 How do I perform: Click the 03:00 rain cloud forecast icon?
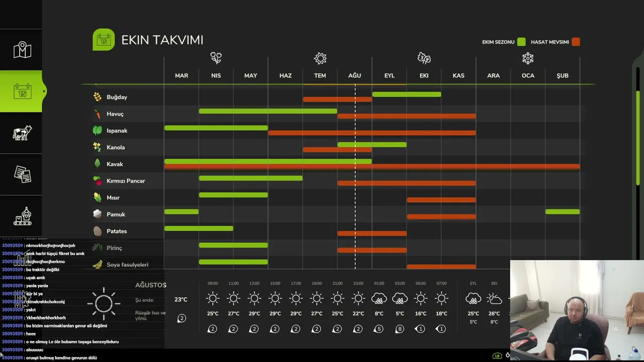click(400, 299)
